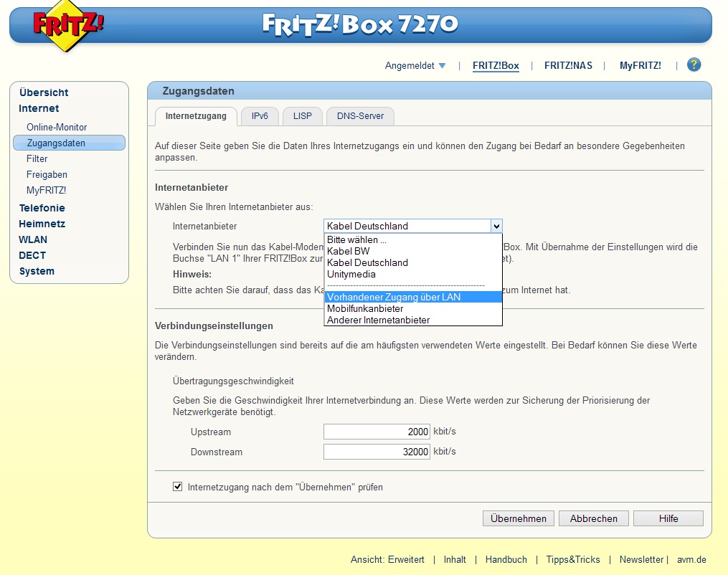This screenshot has height=575, width=728.
Task: Switch to the Internetzugang tab
Action: coord(196,116)
